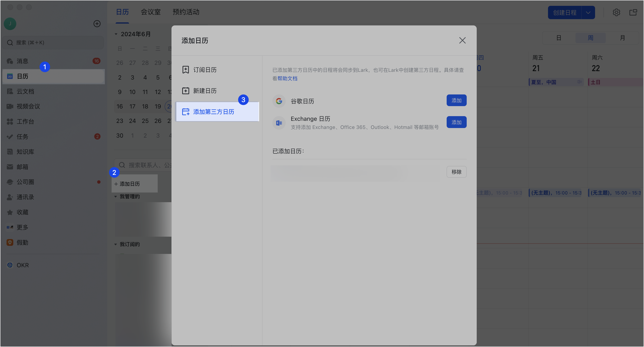Select Subscribe to Calendar (订阅日历) option
This screenshot has width=644, height=347.
click(217, 70)
